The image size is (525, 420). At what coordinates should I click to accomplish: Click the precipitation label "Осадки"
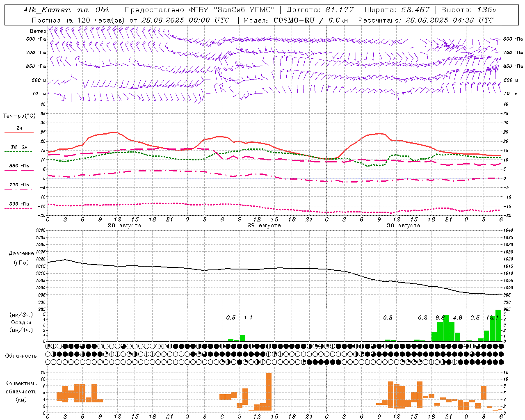click(x=21, y=322)
